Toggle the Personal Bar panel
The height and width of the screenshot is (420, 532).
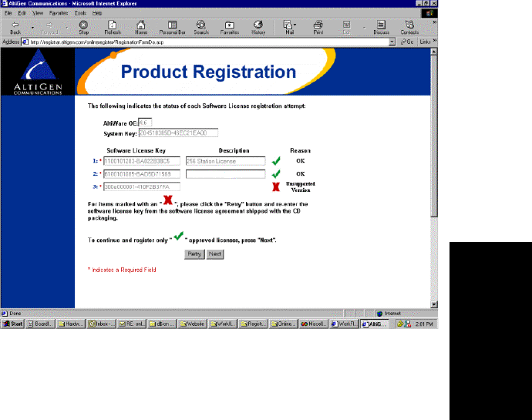click(173, 28)
